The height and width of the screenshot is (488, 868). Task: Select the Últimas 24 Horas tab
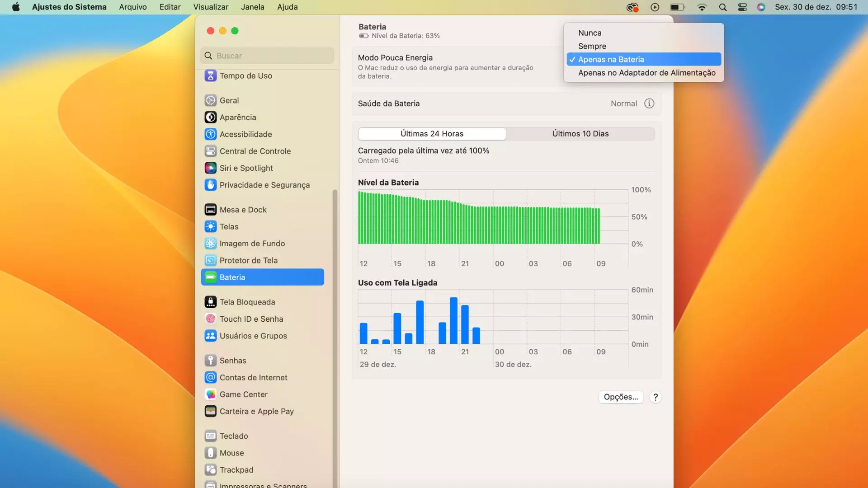(x=432, y=134)
